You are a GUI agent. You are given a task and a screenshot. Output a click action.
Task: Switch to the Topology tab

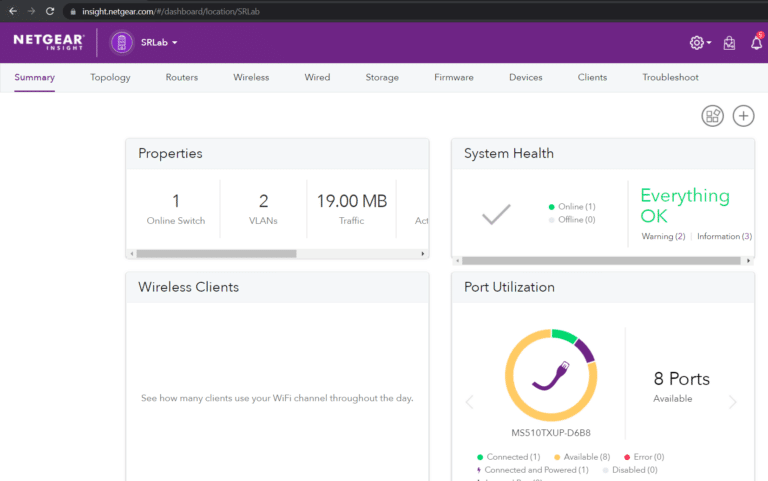pyautogui.click(x=110, y=77)
